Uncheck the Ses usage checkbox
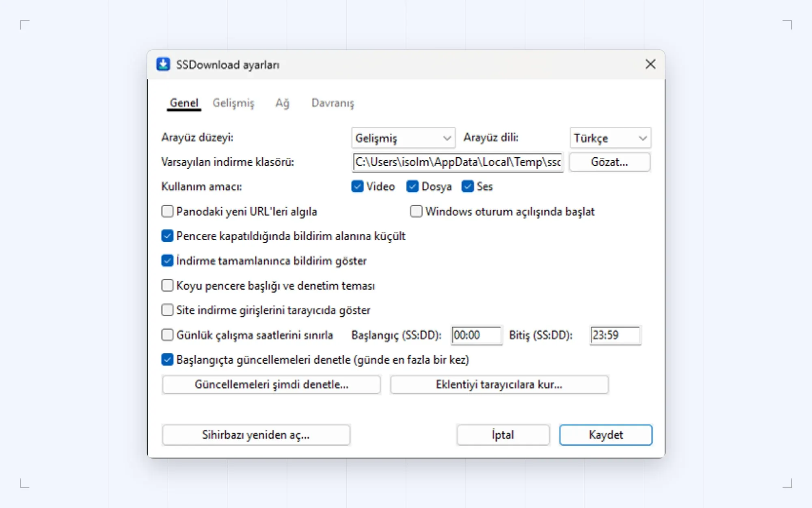812x508 pixels. point(468,187)
